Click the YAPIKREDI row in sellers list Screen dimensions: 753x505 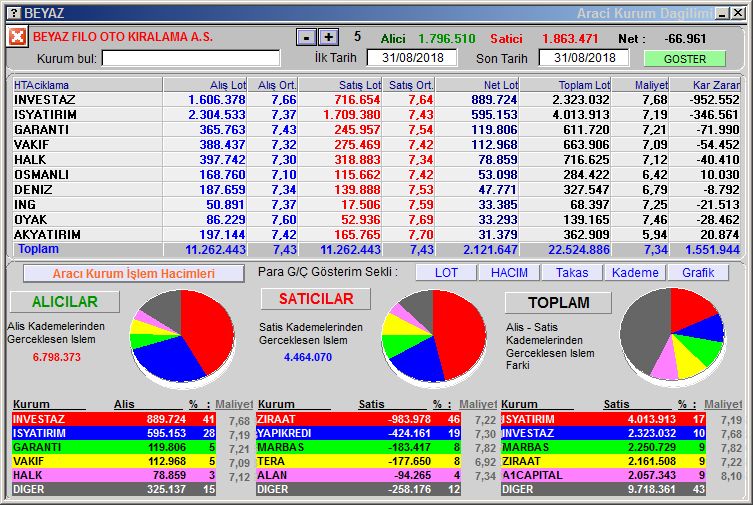point(359,433)
